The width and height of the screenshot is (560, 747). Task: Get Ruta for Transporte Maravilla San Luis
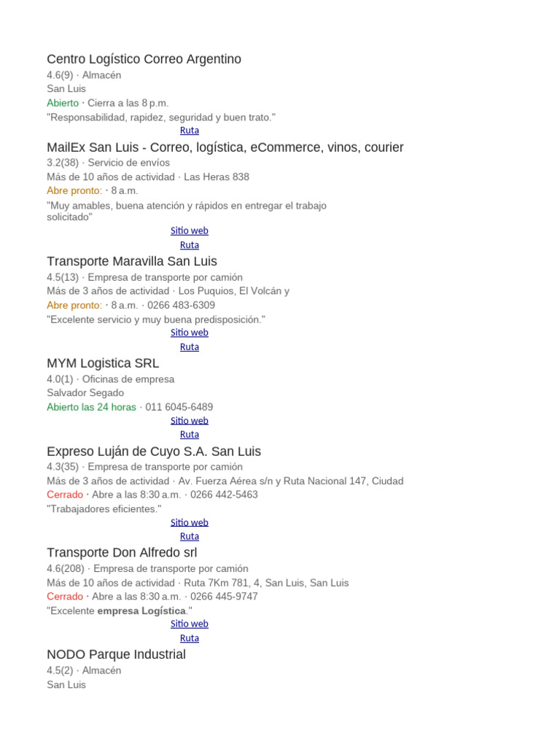click(189, 347)
